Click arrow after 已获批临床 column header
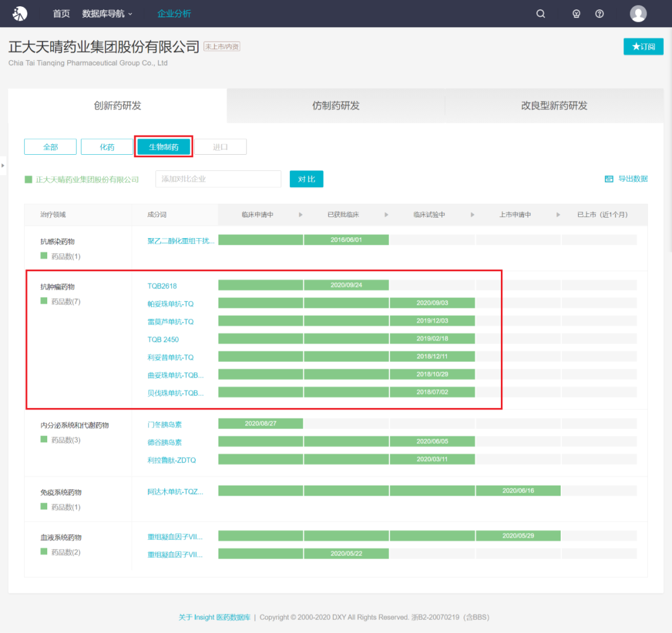The width and height of the screenshot is (672, 633). pyautogui.click(x=386, y=215)
